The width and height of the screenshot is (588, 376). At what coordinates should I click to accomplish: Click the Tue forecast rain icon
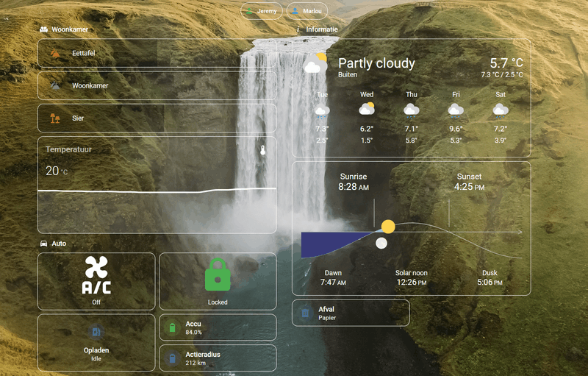[x=322, y=111]
